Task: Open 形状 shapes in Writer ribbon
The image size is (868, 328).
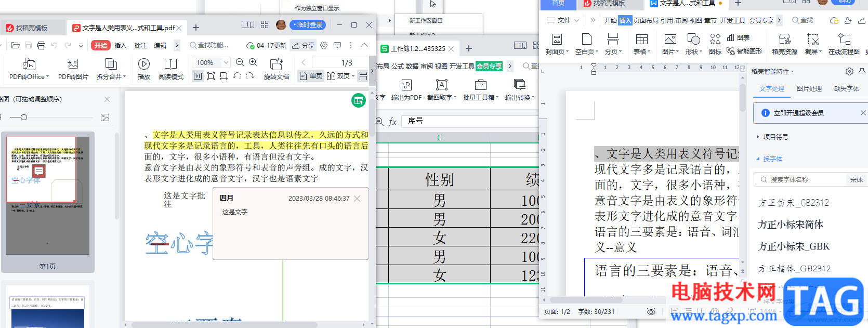Action: coord(693,44)
